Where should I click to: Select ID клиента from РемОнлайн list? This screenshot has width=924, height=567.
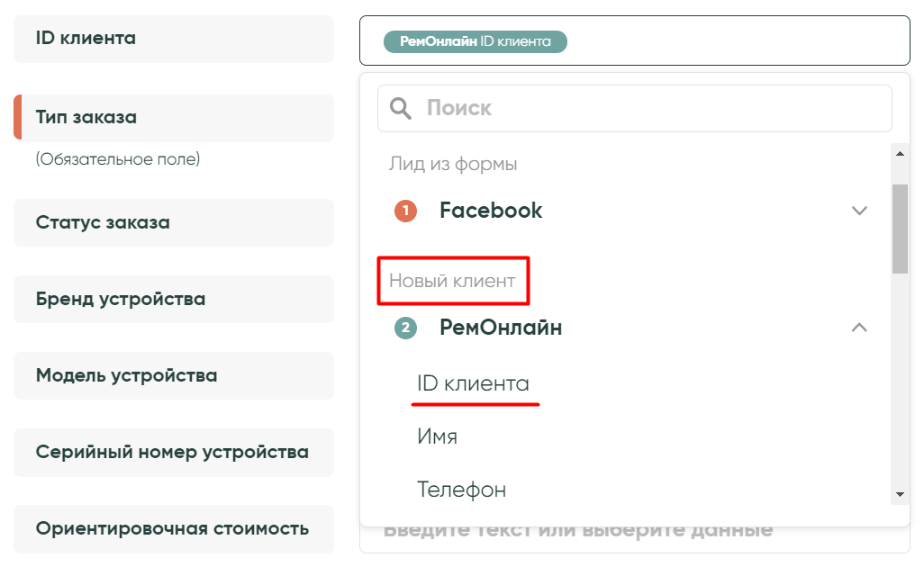pos(474,384)
